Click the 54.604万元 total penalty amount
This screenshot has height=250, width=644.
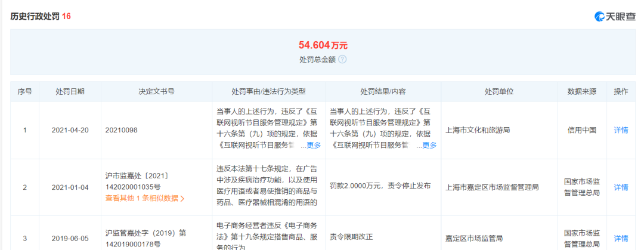coord(323,45)
